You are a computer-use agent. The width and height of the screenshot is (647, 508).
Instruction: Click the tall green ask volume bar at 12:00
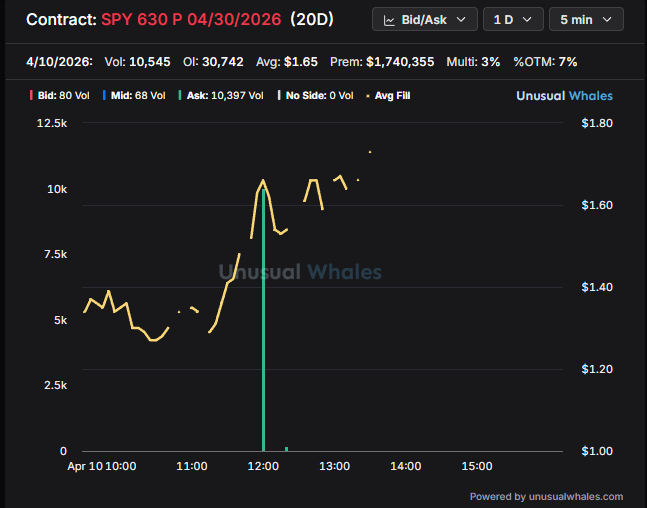coord(263,320)
